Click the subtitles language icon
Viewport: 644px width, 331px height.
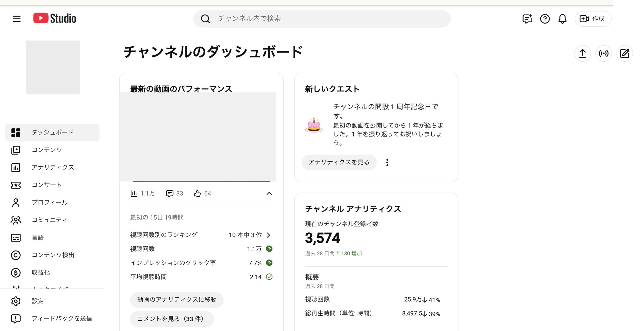point(16,238)
